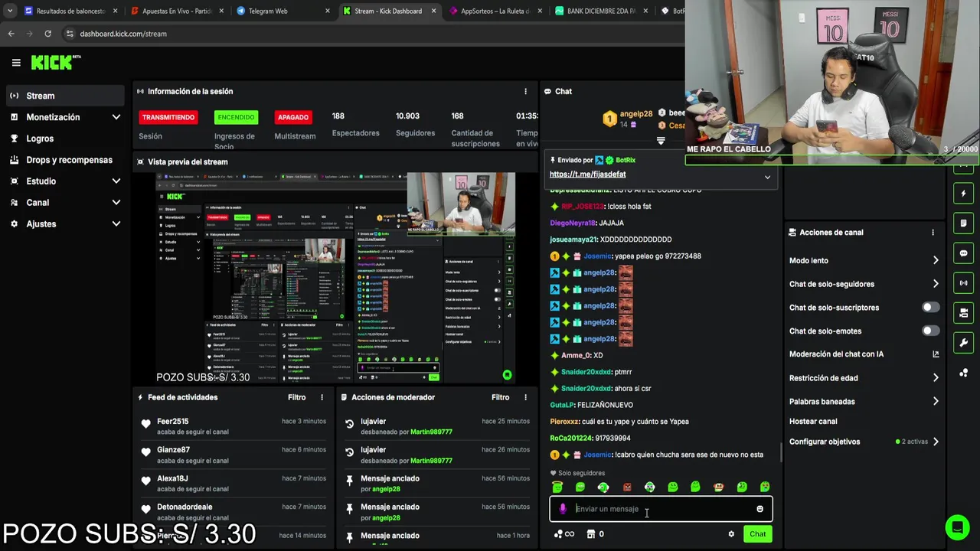Click the browser address bar
The height and width of the screenshot is (551, 980).
click(367, 34)
